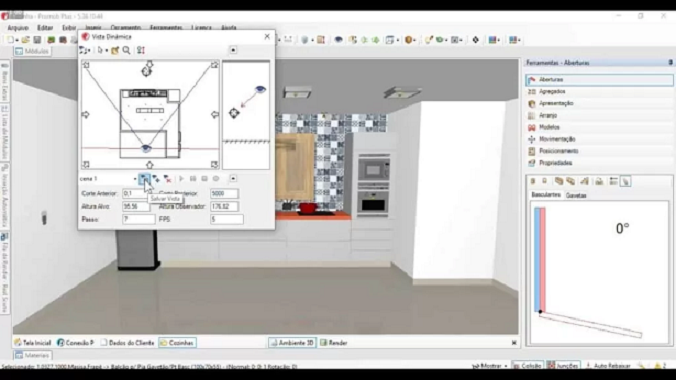Viewport: 676px width, 380px height.
Task: Switch to the Gavetas tab
Action: [x=576, y=195]
